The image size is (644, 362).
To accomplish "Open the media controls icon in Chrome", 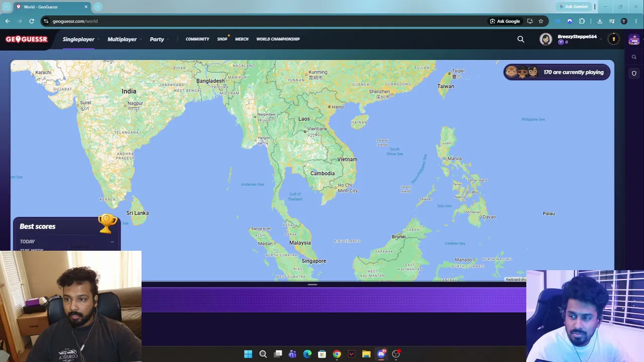I will (612, 21).
